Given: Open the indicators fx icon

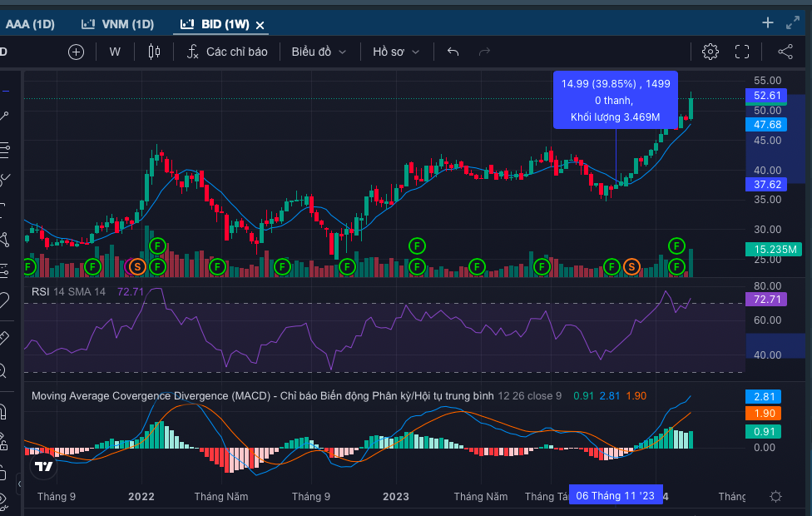Looking at the screenshot, I should pos(193,52).
